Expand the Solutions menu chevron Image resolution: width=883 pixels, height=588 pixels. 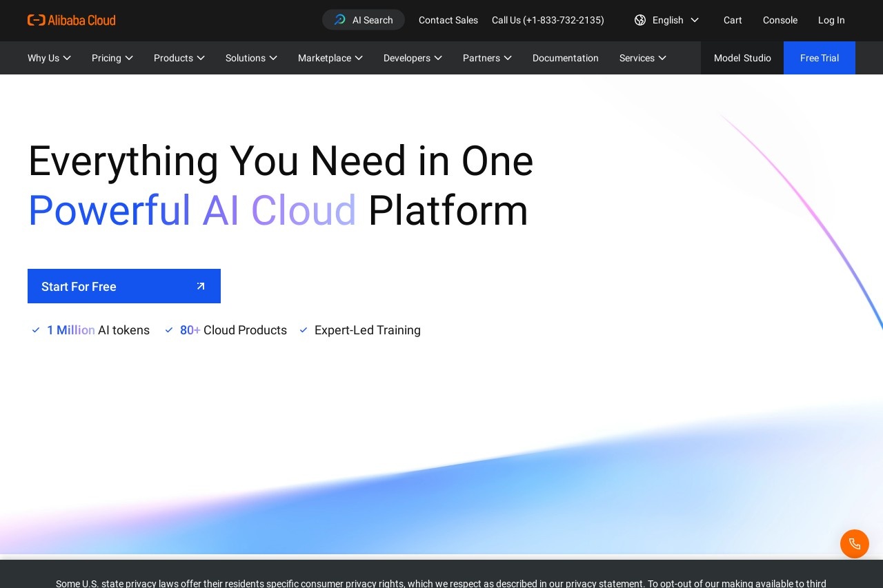pos(273,58)
